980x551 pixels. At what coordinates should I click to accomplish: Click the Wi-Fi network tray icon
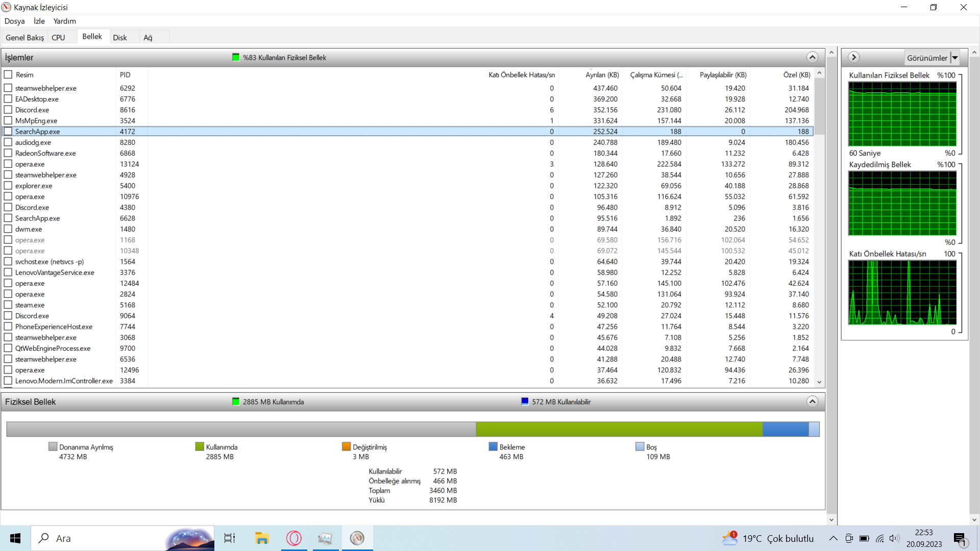tap(879, 538)
